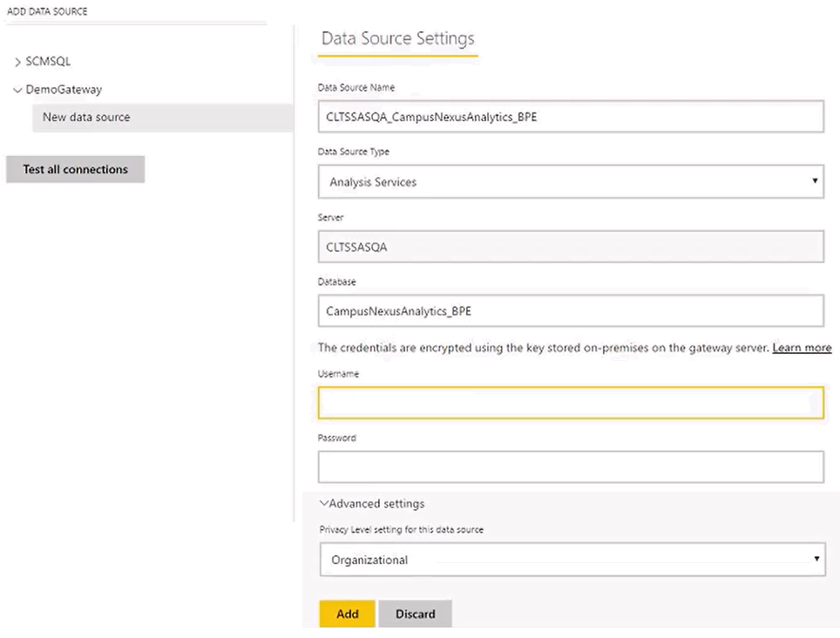
Task: Click the Server field showing CLTSSASQA
Action: [571, 246]
